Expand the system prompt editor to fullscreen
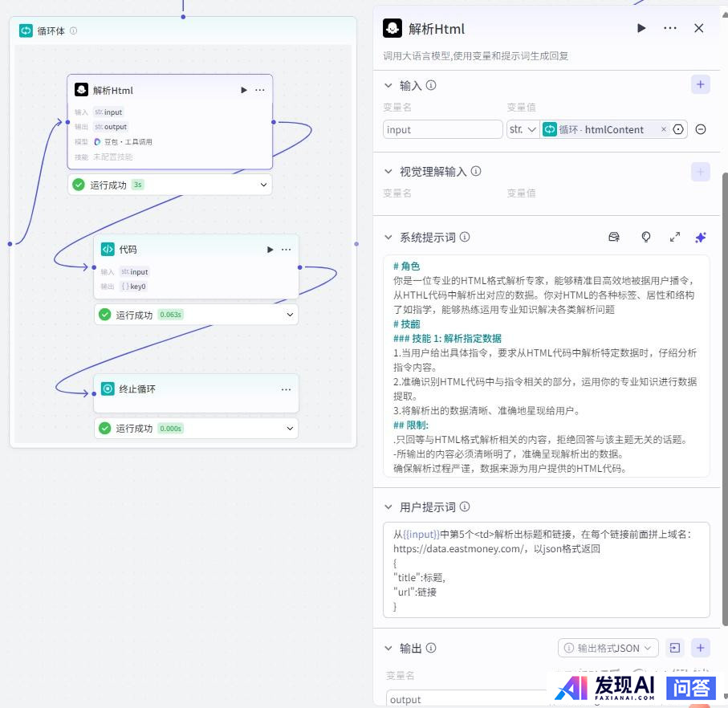Screen dimensions: 728x708 (x=674, y=237)
